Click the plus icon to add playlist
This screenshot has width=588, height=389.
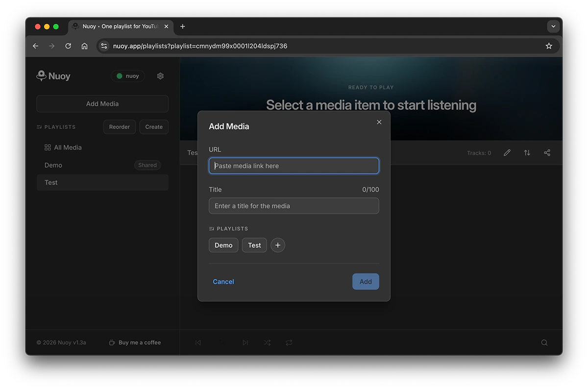tap(278, 245)
